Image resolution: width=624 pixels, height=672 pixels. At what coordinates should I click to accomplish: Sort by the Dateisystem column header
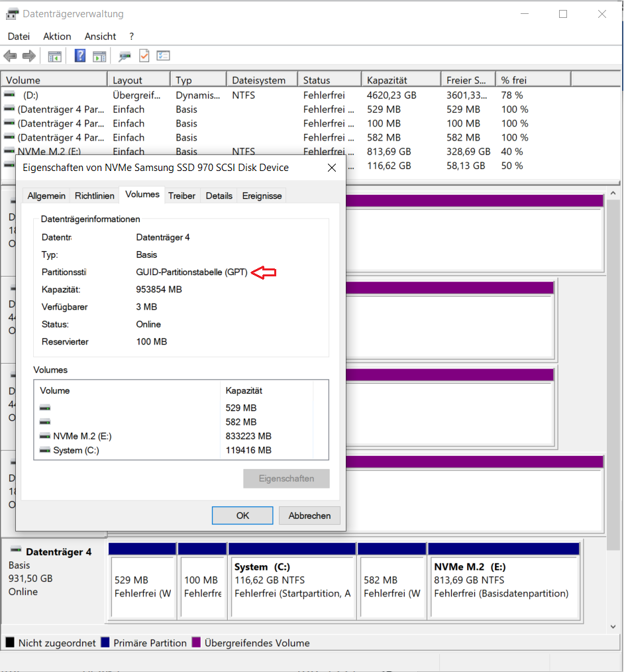point(262,80)
